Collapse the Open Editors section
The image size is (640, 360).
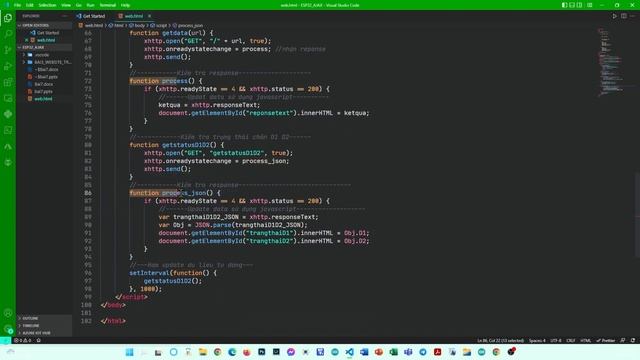(x=44, y=25)
